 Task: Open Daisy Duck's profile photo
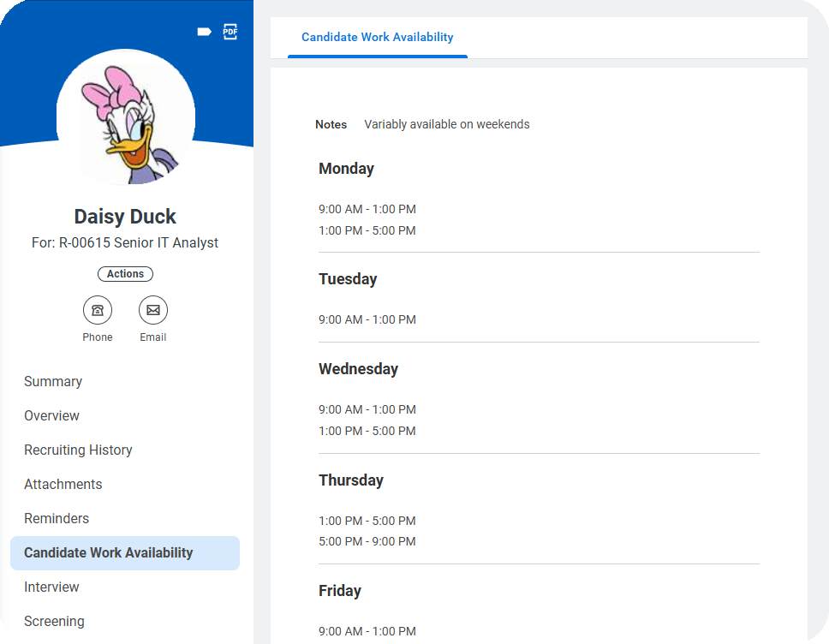point(126,116)
